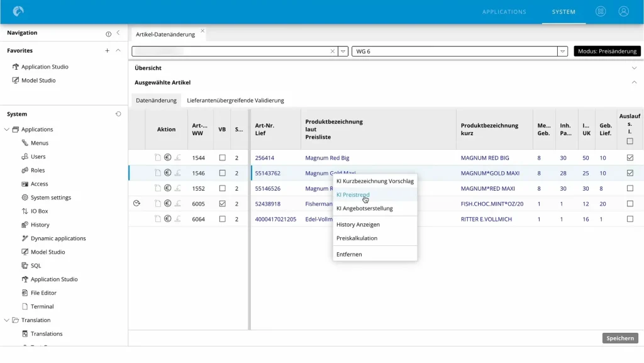Switch to Lieferantenübergreifende Validierung tab
Screen dimensions: 644x363
pos(235,100)
